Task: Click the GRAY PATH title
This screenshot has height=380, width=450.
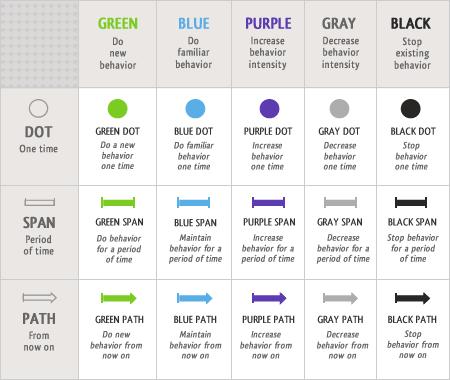Action: tap(340, 319)
